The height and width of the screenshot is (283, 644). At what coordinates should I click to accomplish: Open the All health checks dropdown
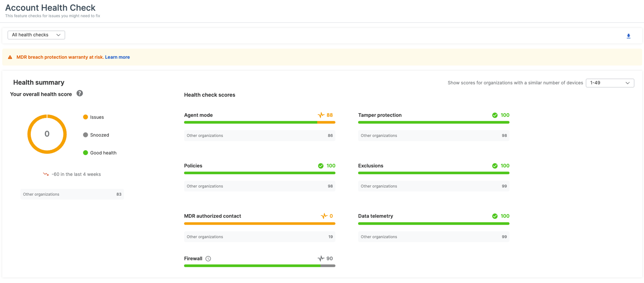click(x=36, y=35)
